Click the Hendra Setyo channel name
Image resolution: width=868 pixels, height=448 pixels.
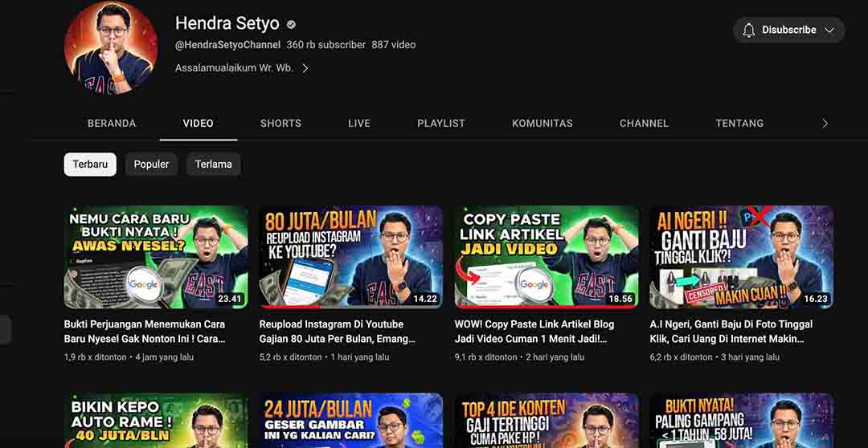(x=227, y=23)
